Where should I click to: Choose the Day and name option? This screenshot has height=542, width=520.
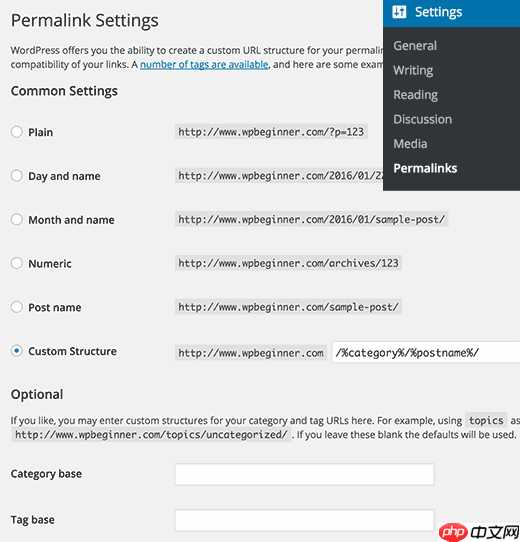(x=17, y=176)
